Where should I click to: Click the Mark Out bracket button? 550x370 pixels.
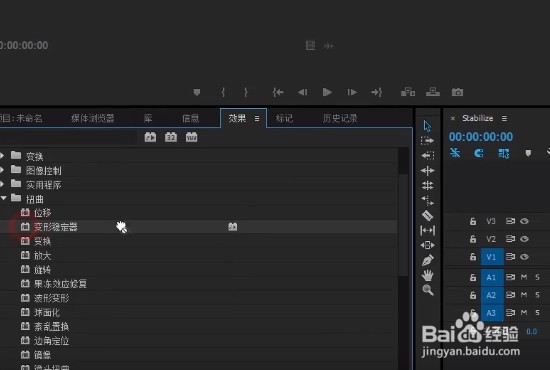tap(246, 92)
